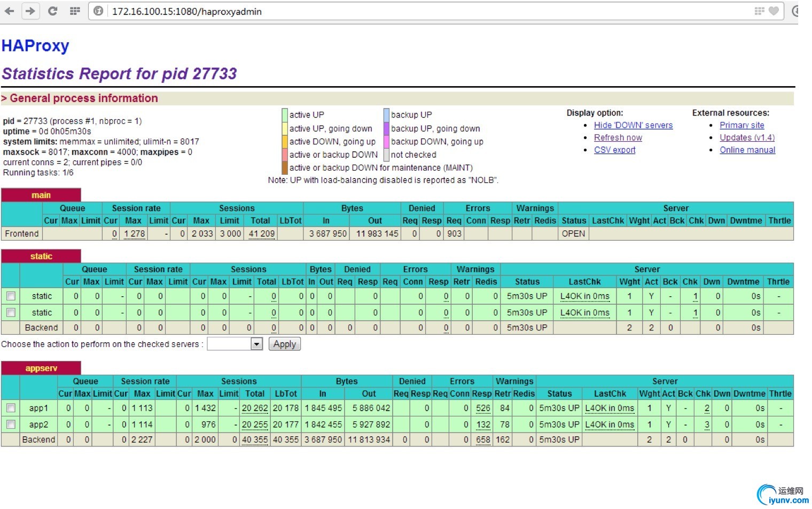Click app1 retries warning value 84
812x509 pixels.
point(504,408)
